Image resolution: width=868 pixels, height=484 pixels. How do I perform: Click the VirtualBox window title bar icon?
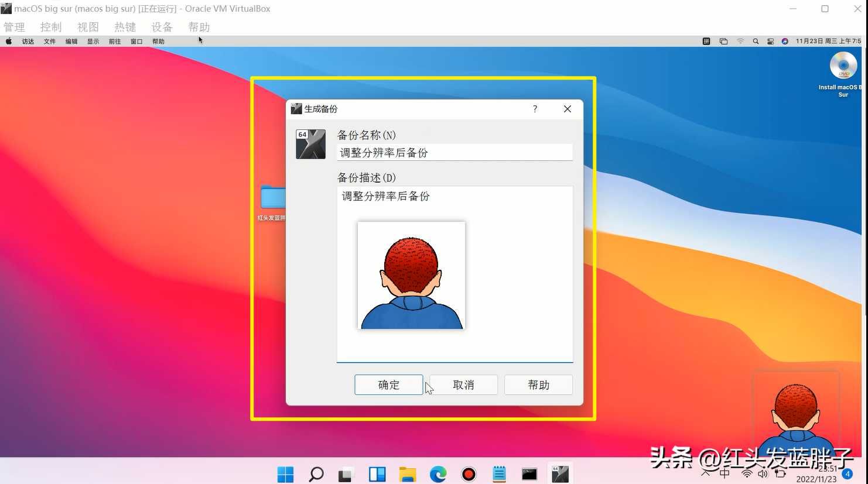(x=6, y=8)
